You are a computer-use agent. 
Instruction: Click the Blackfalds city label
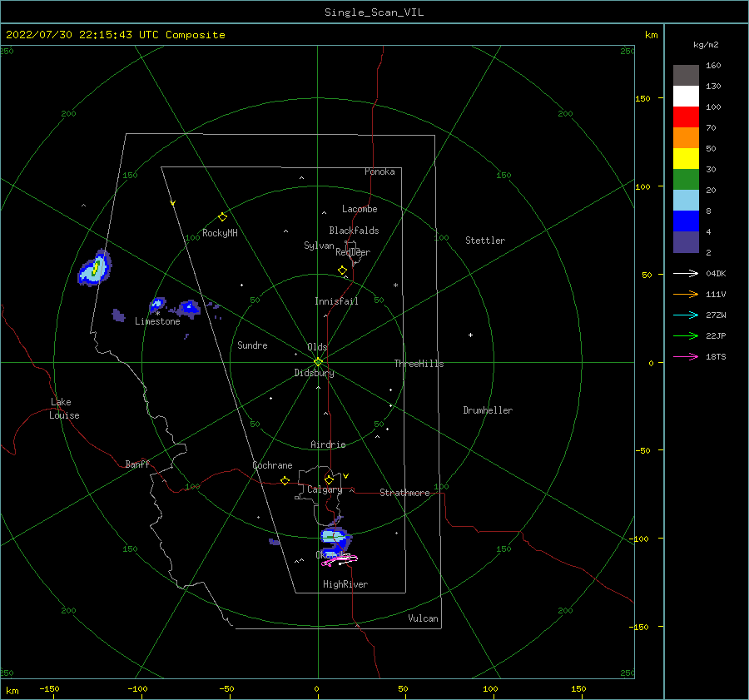[354, 231]
